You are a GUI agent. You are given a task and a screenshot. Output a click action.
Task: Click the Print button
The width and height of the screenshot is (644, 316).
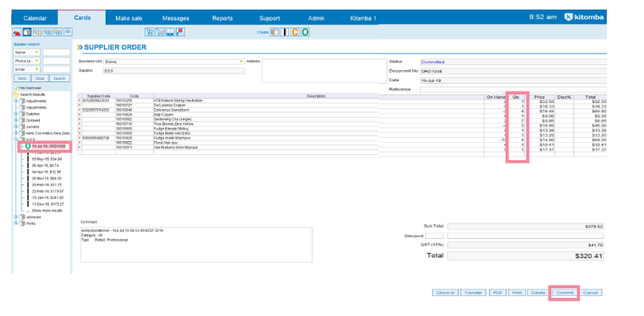tap(517, 293)
